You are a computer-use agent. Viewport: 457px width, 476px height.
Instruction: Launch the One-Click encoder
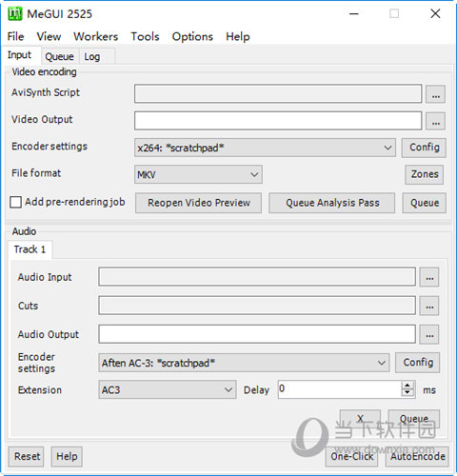tap(351, 457)
